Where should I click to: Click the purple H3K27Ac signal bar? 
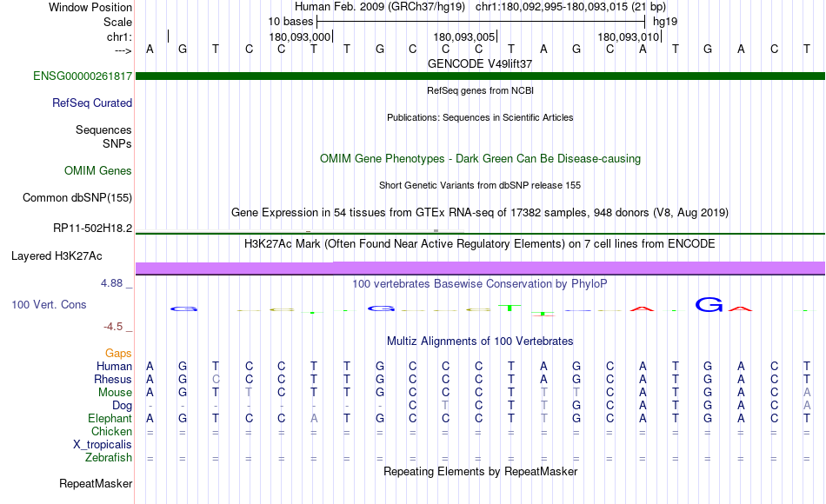480,268
